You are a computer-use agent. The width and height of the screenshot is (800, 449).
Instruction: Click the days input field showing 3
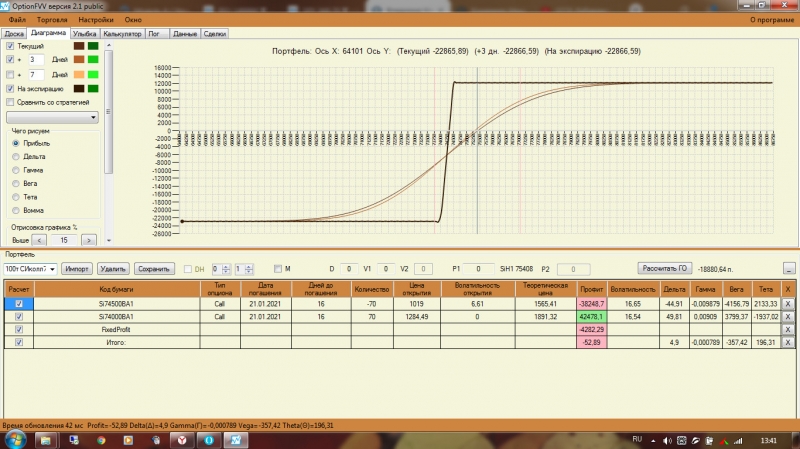36,59
